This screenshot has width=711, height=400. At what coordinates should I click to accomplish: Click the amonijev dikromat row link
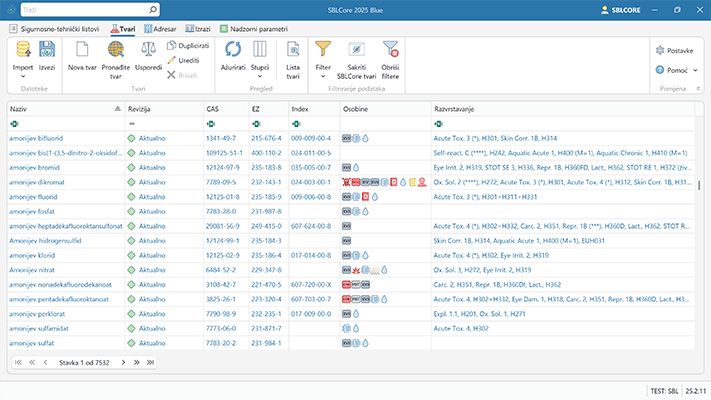click(37, 183)
